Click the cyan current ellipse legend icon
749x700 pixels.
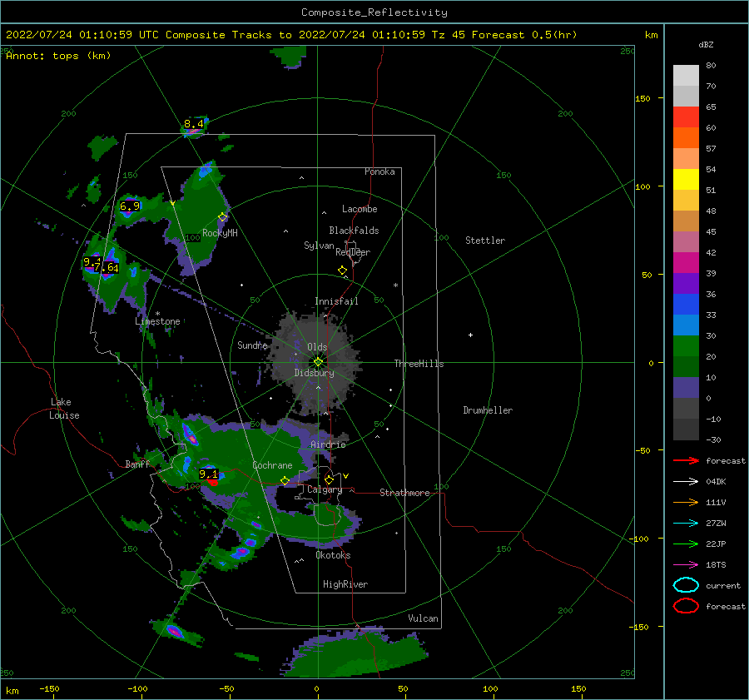point(686,585)
